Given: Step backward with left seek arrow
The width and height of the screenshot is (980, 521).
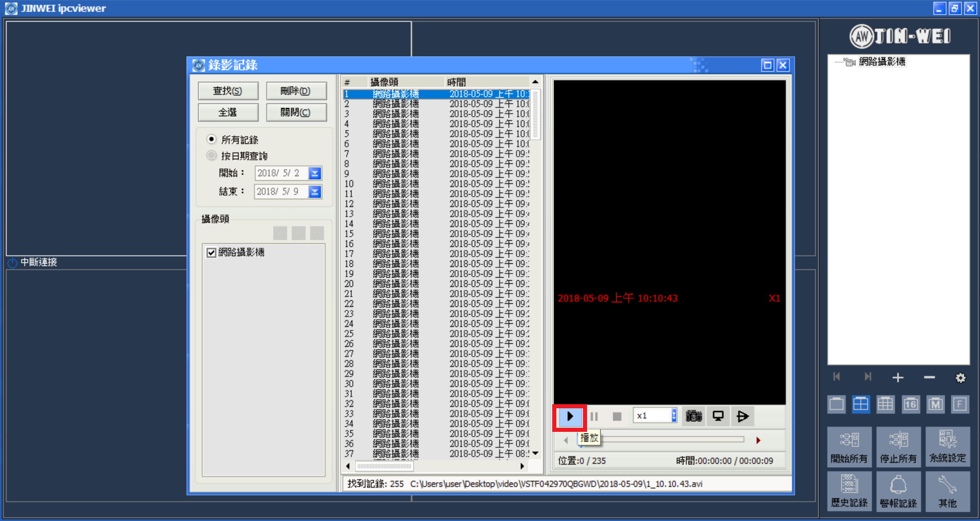Looking at the screenshot, I should pos(566,440).
